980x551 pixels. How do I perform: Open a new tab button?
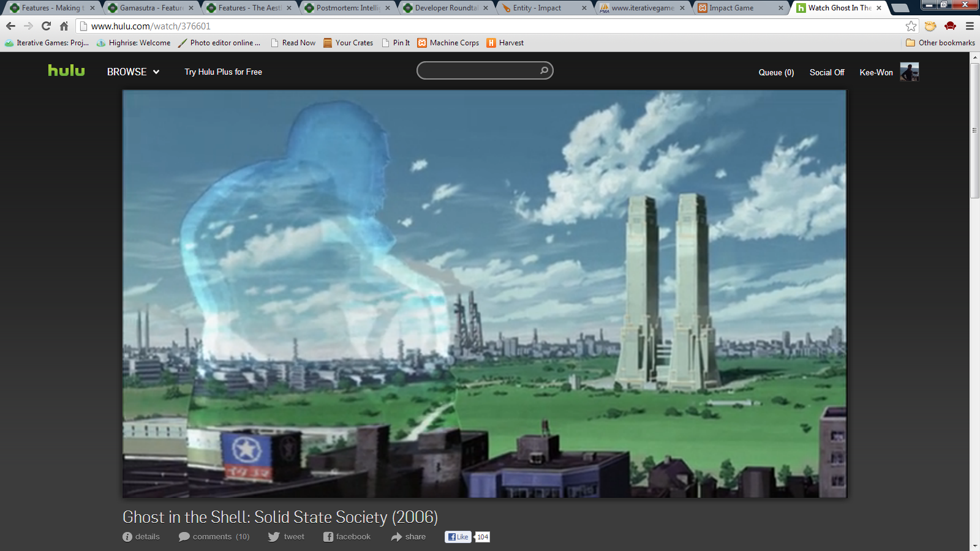point(900,8)
